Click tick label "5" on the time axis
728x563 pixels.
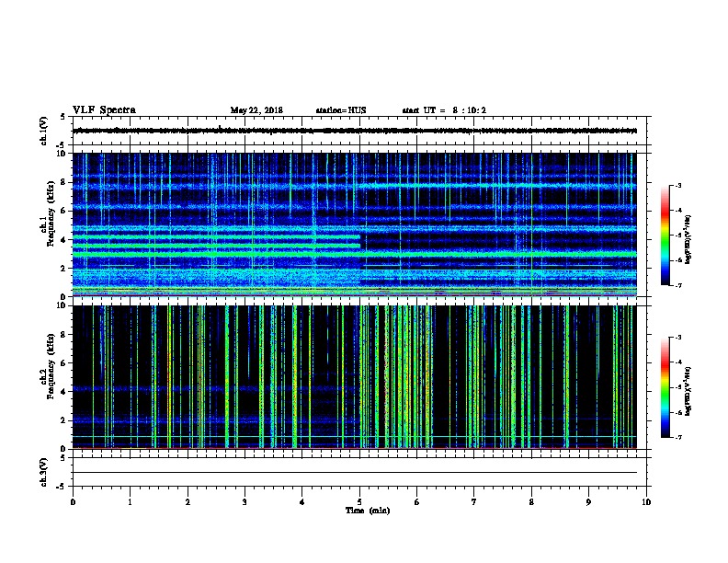[x=359, y=502]
